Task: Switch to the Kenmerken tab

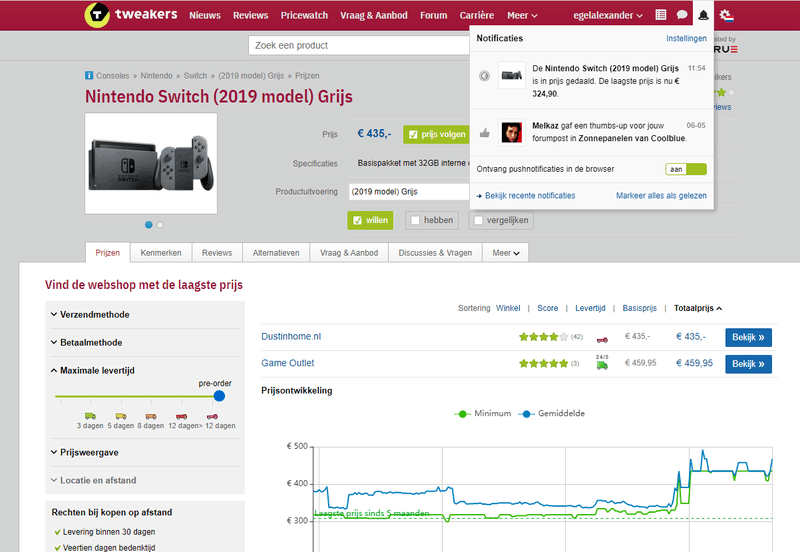Action: [161, 253]
